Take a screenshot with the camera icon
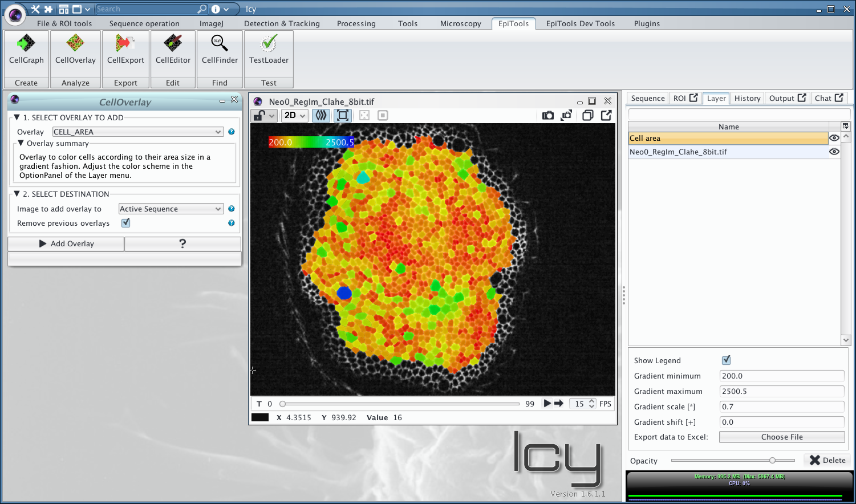Image resolution: width=856 pixels, height=504 pixels. point(548,115)
